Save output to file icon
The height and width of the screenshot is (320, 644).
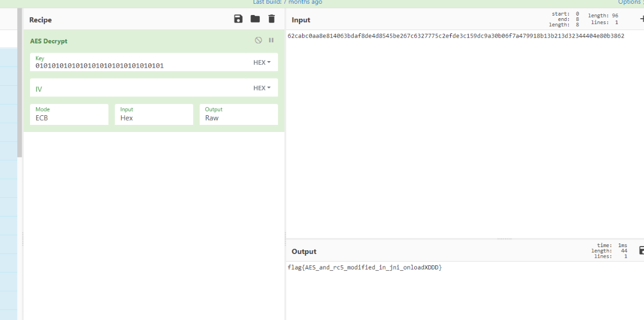pos(641,250)
